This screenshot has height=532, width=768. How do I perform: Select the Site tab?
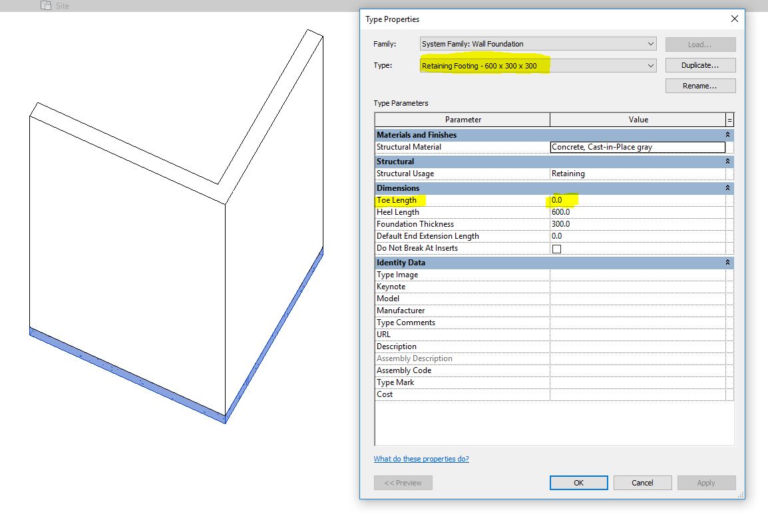tap(61, 5)
